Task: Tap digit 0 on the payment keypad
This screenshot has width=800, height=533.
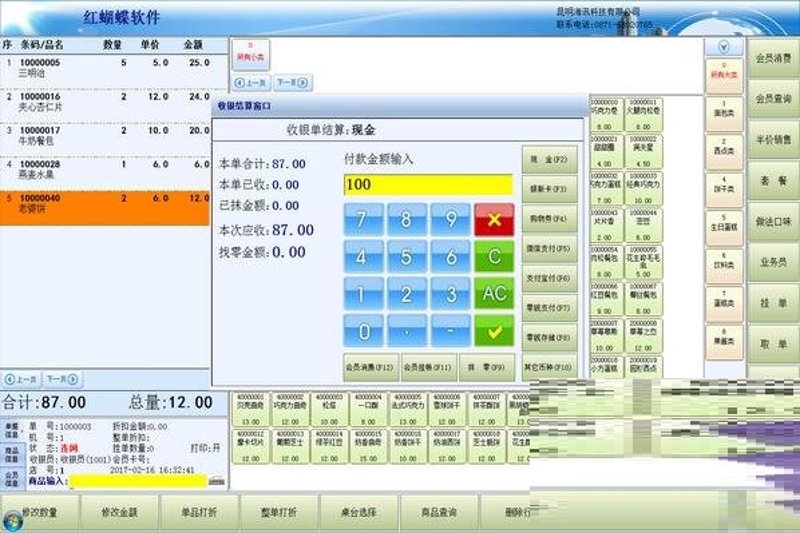Action: pyautogui.click(x=363, y=332)
